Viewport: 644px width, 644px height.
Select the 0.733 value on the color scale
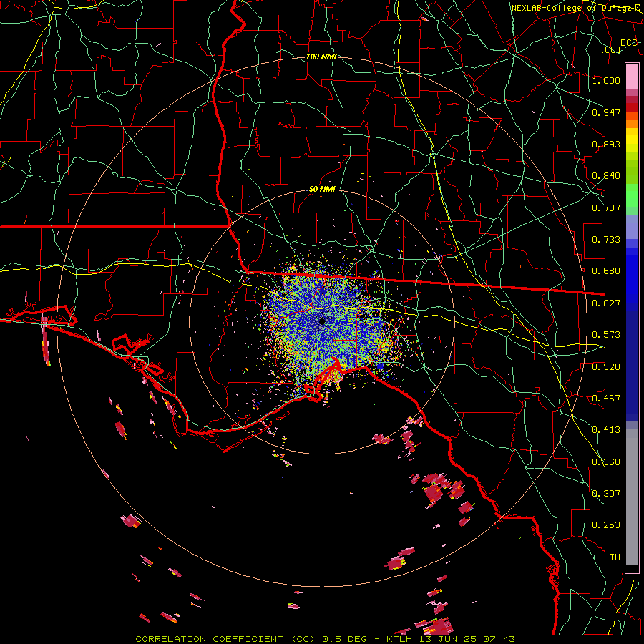(606, 240)
